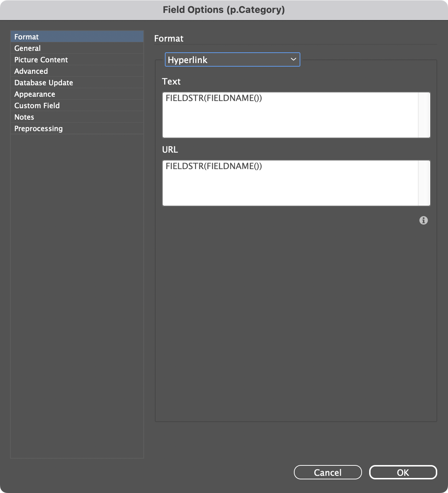Click the URL box vertical scrollbar
The height and width of the screenshot is (493, 448).
(424, 183)
